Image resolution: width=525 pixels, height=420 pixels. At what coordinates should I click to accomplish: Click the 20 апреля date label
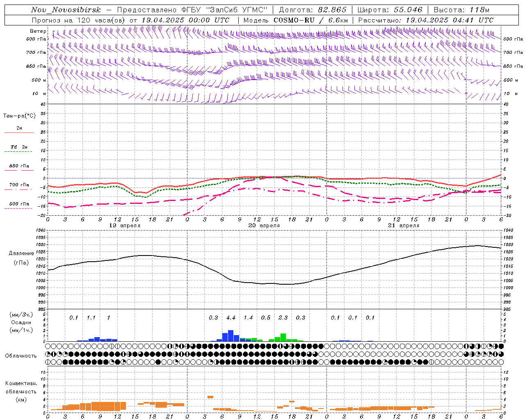(264, 226)
